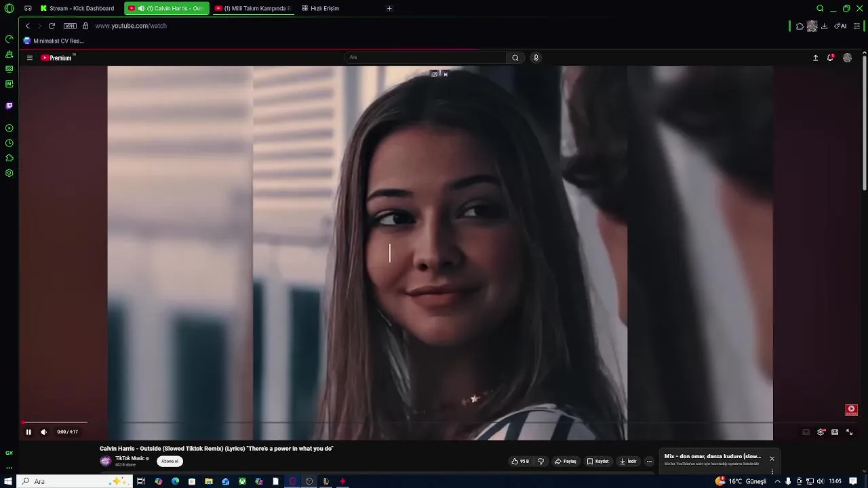Open sidebar history clock icon
The height and width of the screenshot is (488, 868).
click(9, 143)
